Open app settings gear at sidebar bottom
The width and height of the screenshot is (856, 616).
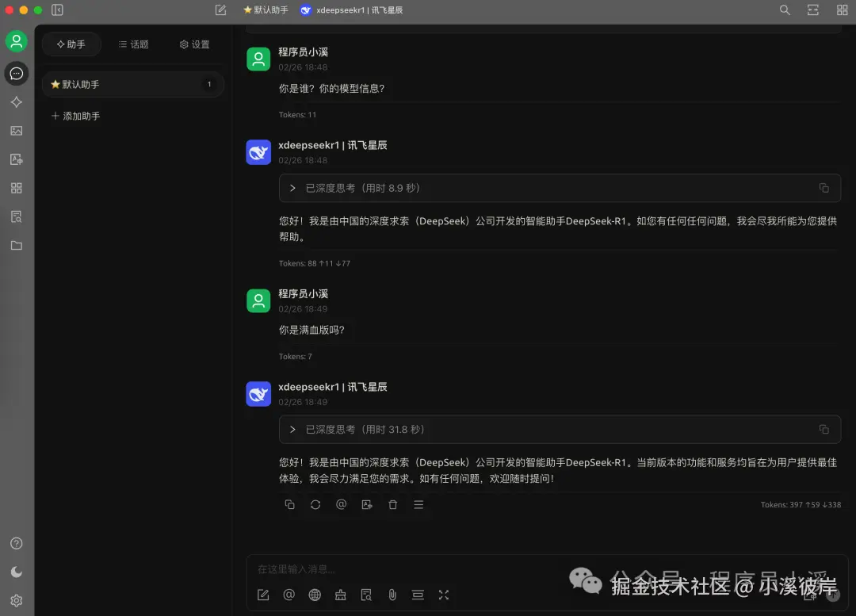tap(17, 601)
